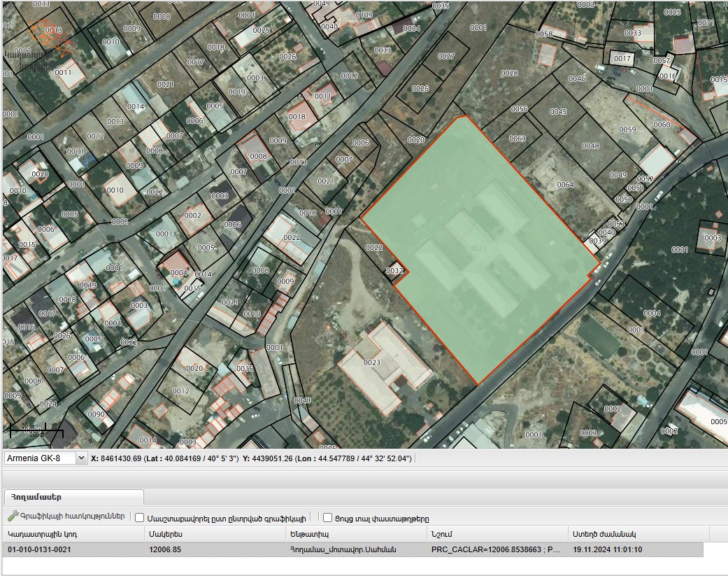Click the orange cadastre logo on the map
Screen dimensions: 728x576
[x=51, y=39]
